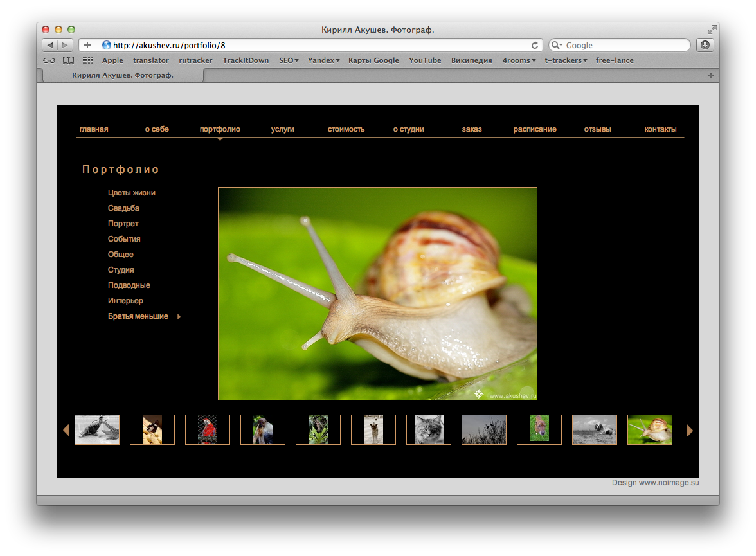Select the gray cat portrait thumbnail

[x=429, y=429]
